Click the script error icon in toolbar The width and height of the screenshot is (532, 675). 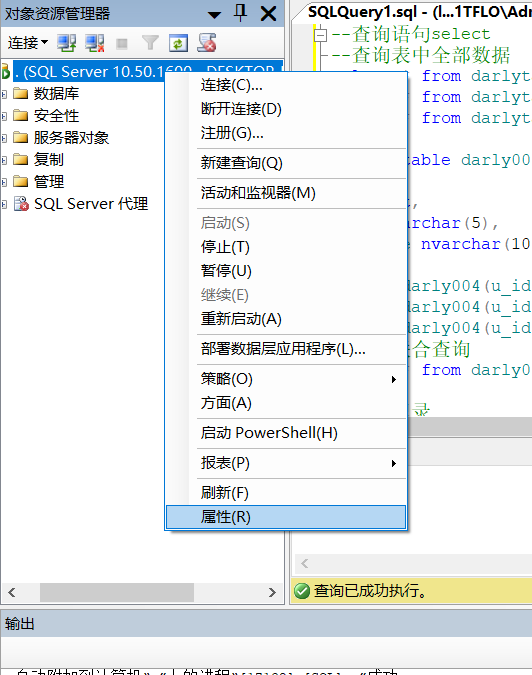[207, 43]
